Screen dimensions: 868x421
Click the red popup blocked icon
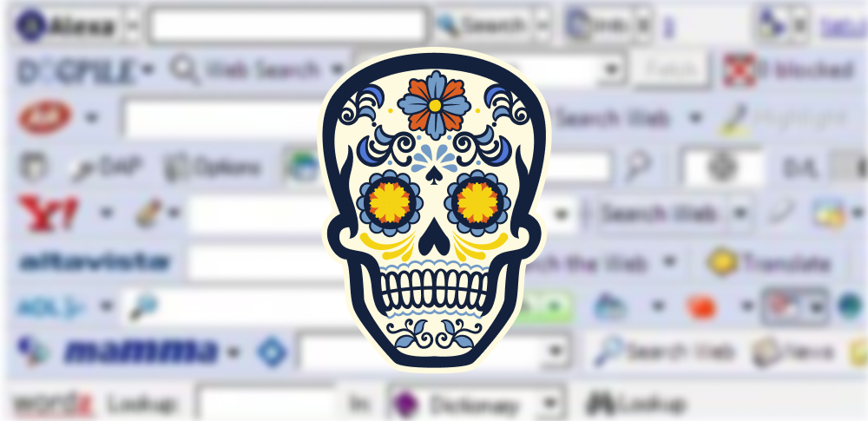tap(739, 69)
